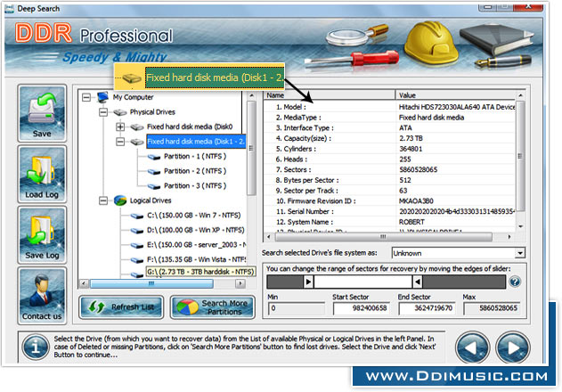Go to Next with right arrow button

pos(514,347)
